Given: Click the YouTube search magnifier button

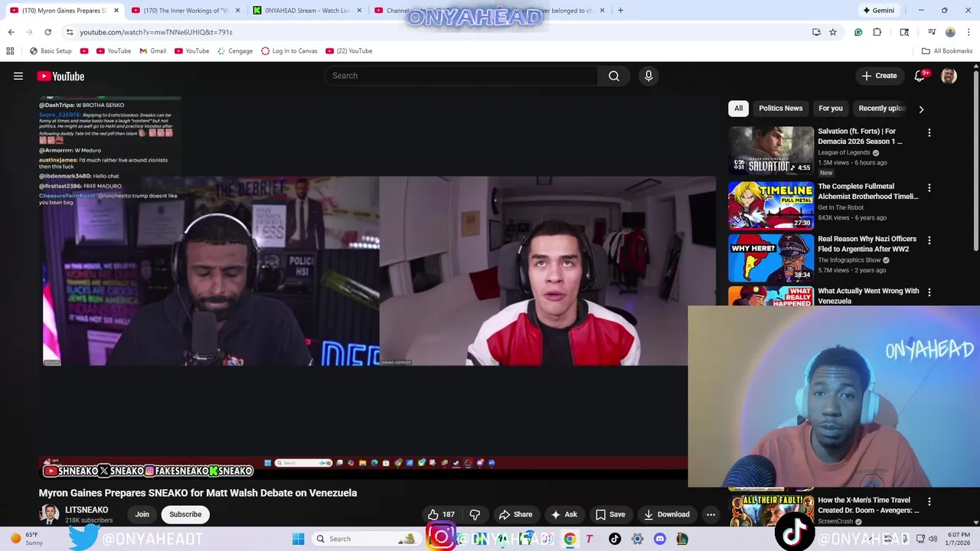Looking at the screenshot, I should pos(613,76).
